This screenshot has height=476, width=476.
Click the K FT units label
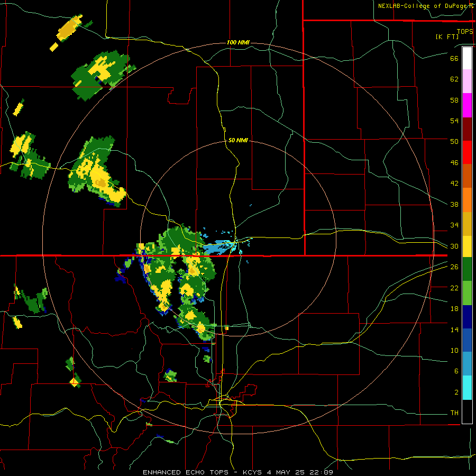coord(447,36)
